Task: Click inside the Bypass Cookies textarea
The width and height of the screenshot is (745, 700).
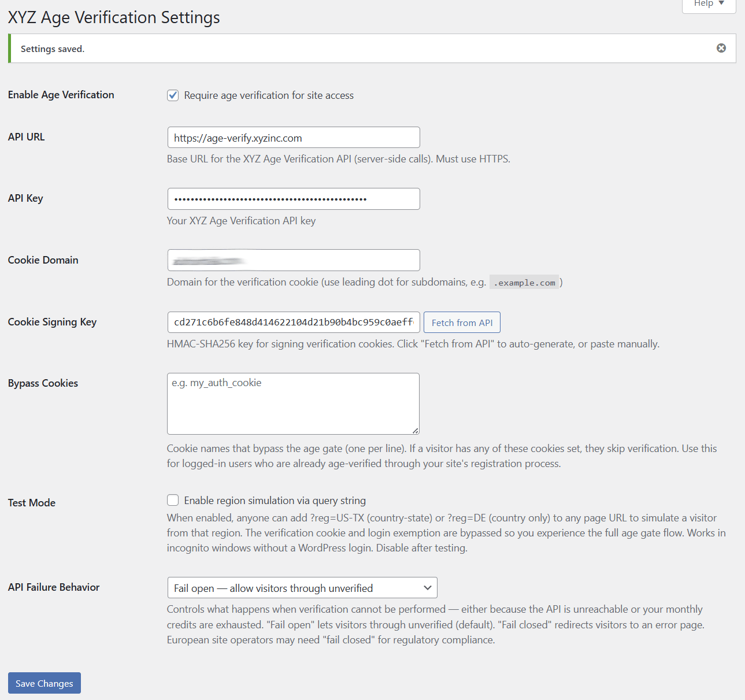Action: coord(293,403)
